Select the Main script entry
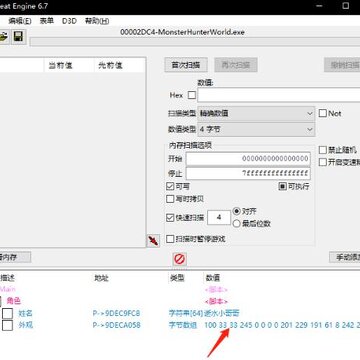The image size is (360, 360). [x=7, y=289]
